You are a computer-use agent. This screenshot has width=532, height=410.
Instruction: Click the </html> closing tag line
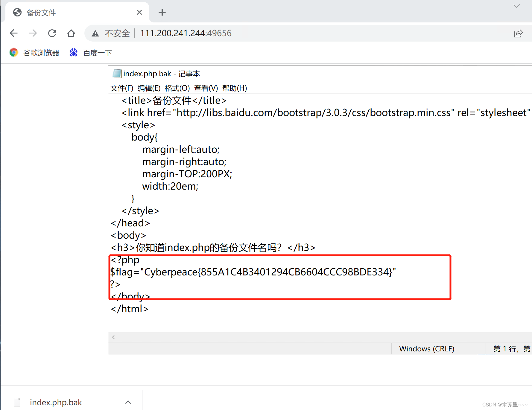[130, 309]
